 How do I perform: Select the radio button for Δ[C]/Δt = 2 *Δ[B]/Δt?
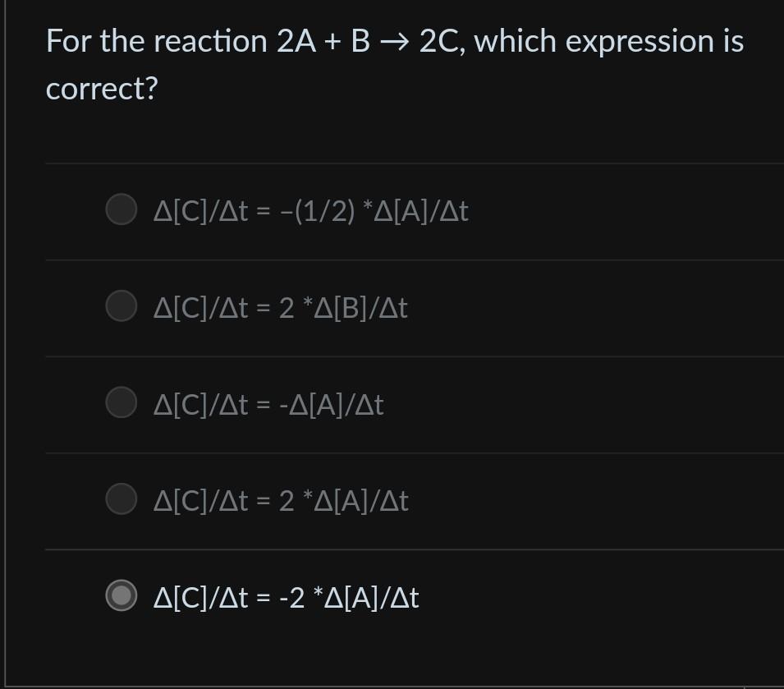tap(121, 305)
